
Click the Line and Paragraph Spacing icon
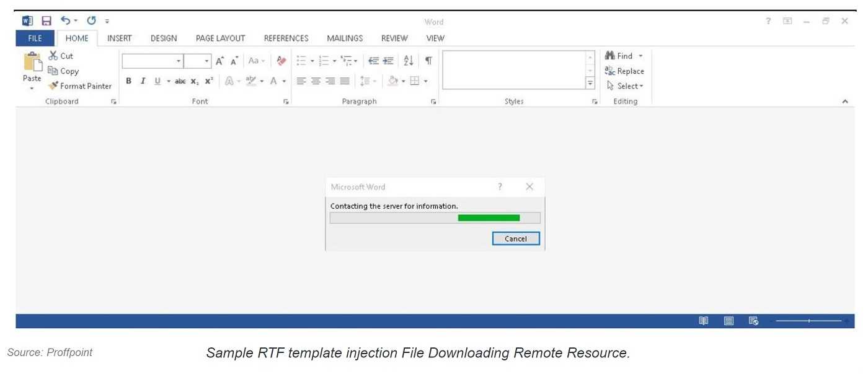click(x=366, y=81)
